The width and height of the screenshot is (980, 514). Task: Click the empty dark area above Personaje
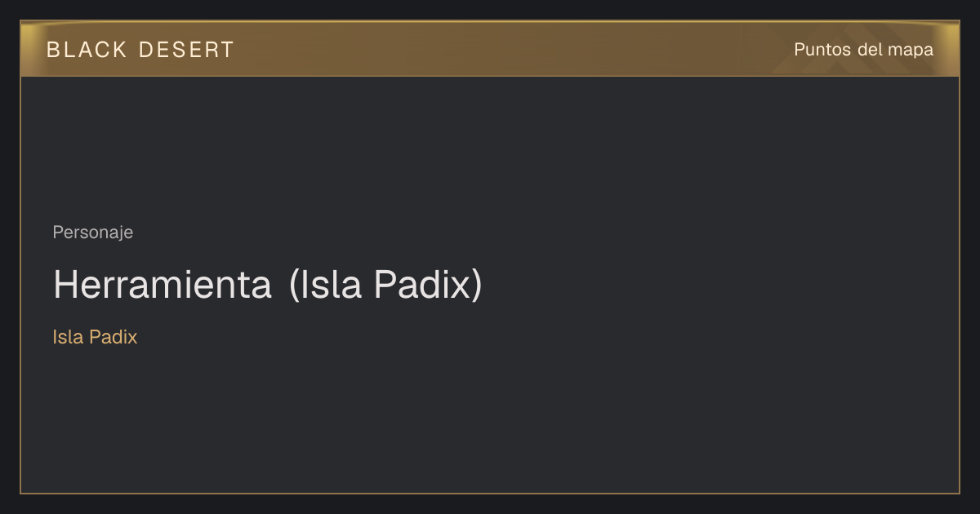(490, 147)
